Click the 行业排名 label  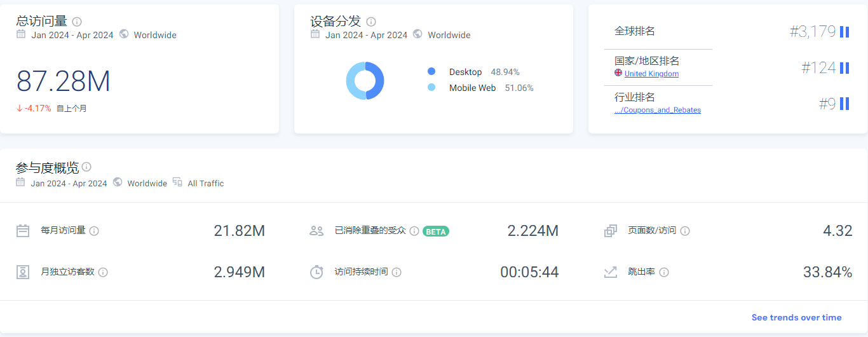pos(635,97)
